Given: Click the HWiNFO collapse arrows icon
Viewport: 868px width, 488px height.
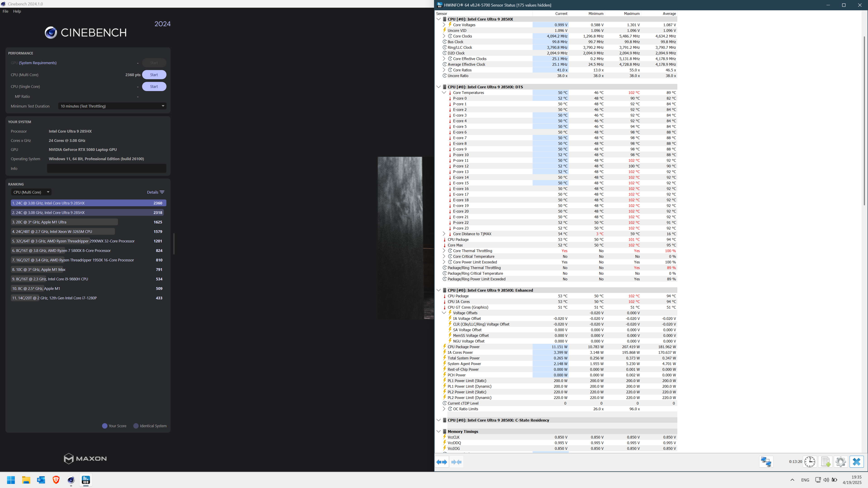Looking at the screenshot, I should (456, 462).
